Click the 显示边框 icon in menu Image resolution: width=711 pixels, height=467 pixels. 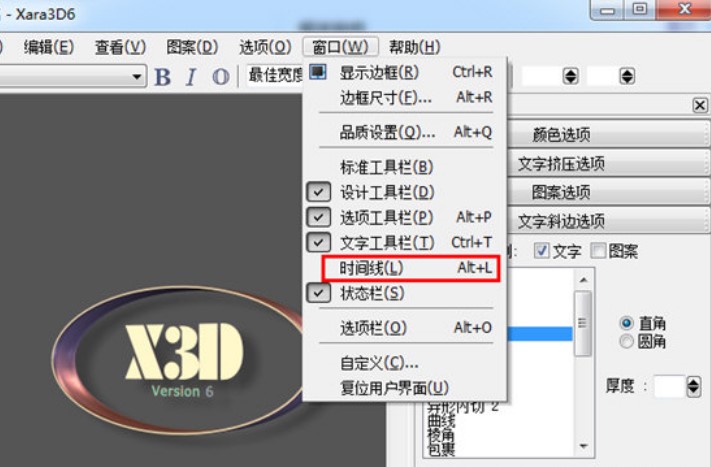[x=318, y=72]
